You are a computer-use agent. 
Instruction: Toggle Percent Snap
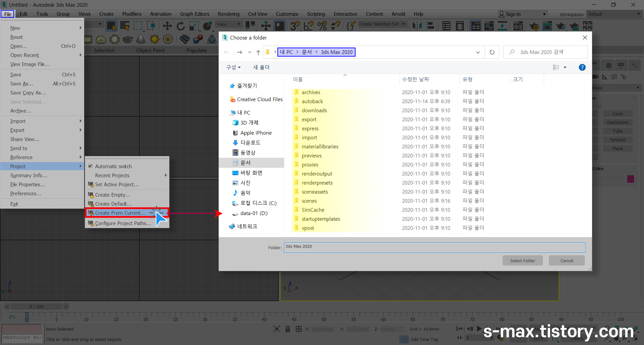322,26
